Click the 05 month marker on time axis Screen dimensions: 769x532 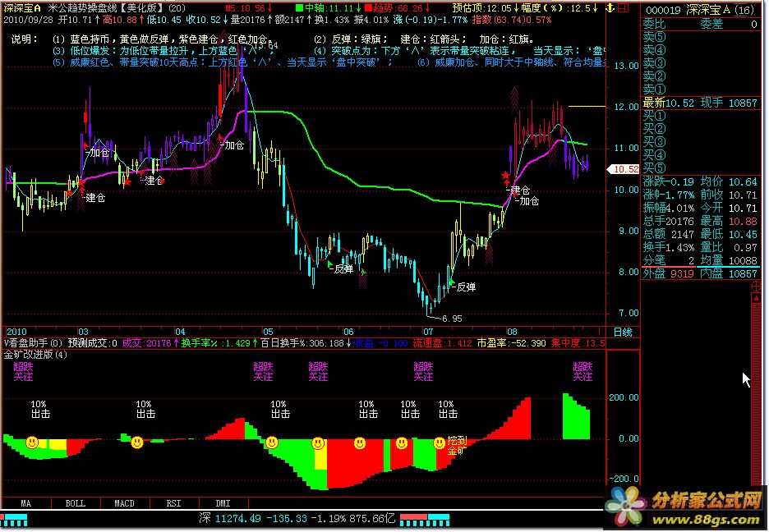click(x=267, y=332)
